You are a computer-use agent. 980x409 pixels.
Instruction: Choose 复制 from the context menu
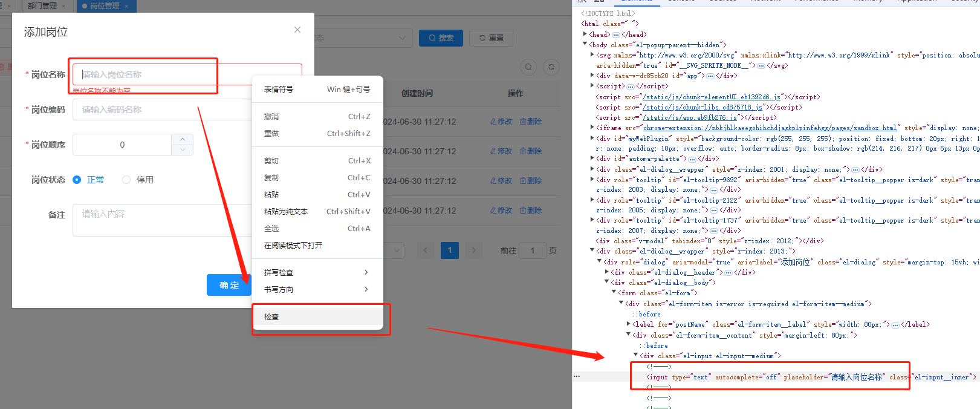[x=317, y=178]
